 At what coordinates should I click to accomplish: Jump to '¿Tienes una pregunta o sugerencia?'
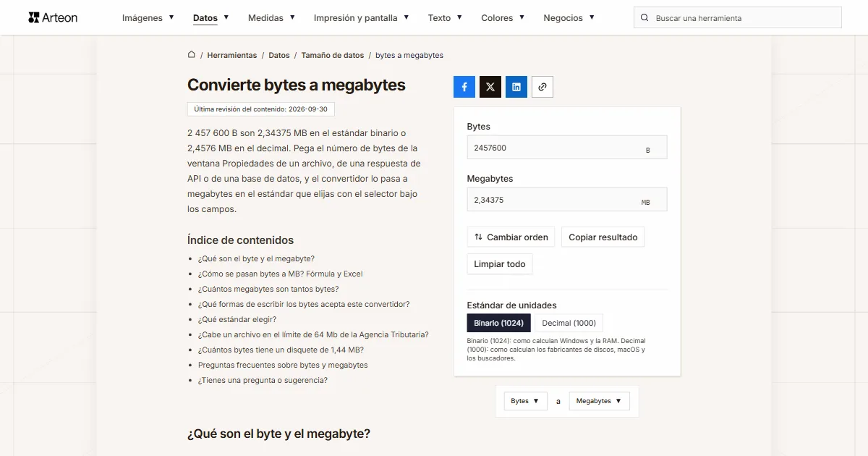263,381
